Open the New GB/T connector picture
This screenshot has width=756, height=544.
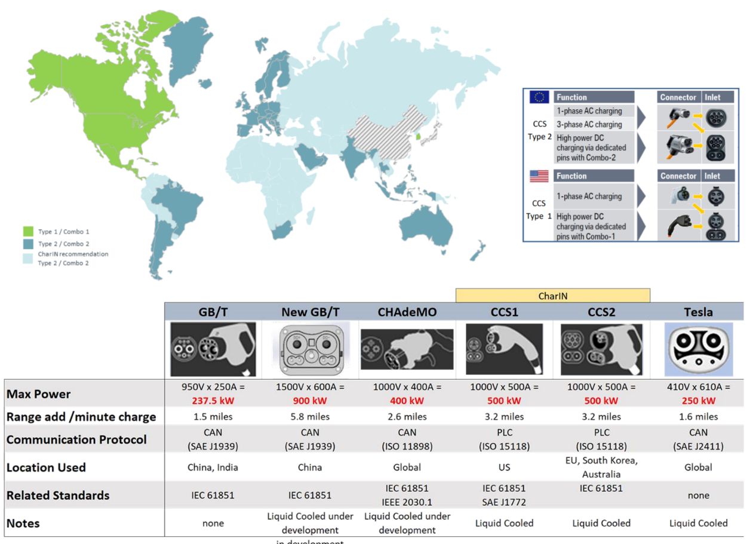click(x=310, y=350)
